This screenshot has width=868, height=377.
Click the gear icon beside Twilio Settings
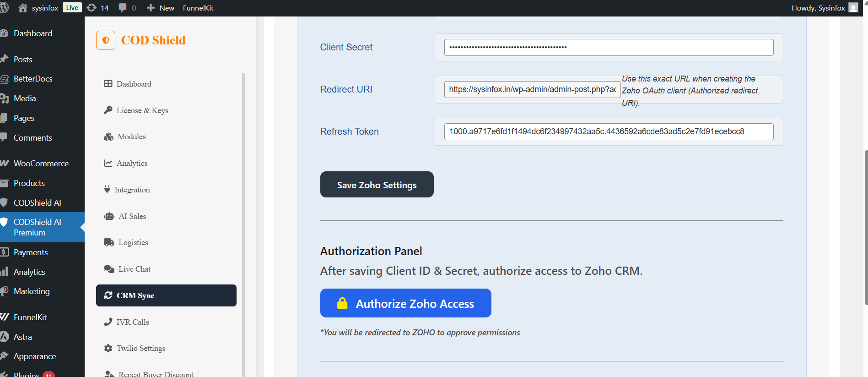coord(108,348)
